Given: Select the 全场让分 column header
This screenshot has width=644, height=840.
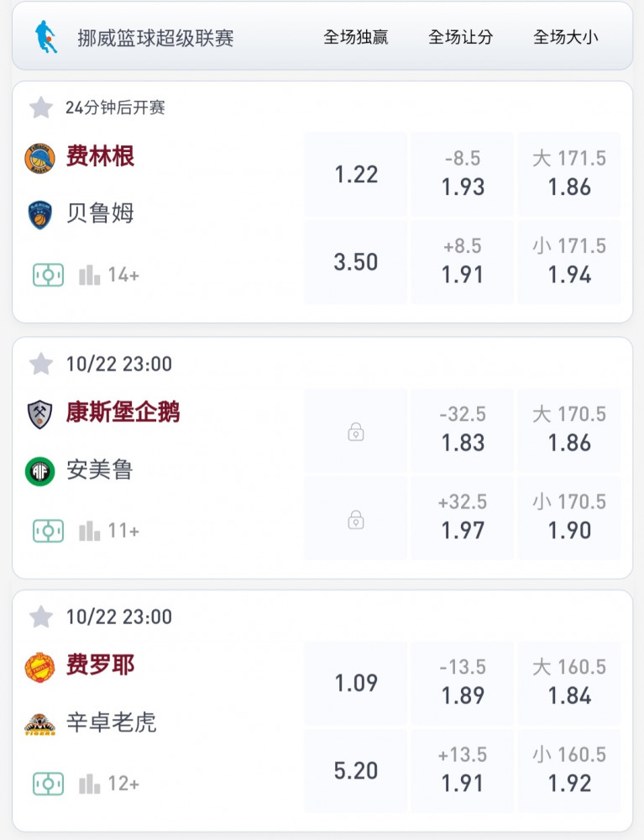Looking at the screenshot, I should [461, 37].
